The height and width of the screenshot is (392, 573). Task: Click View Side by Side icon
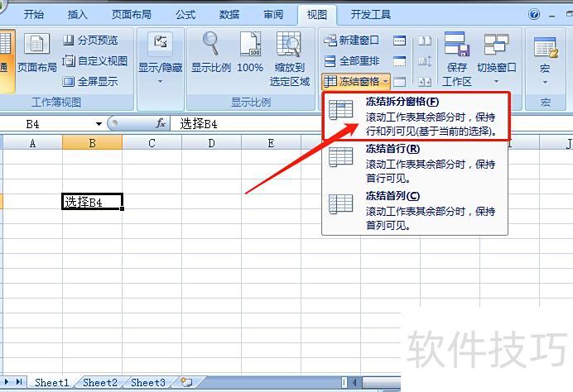425,41
